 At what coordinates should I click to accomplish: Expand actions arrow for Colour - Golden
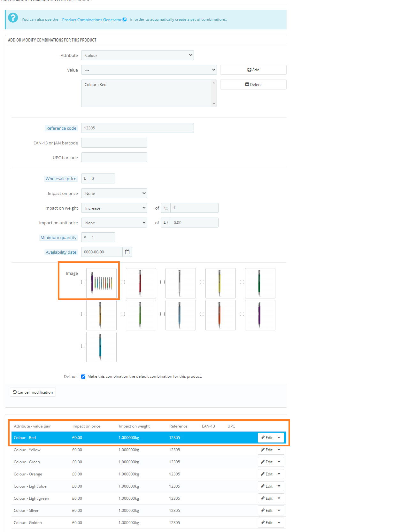(279, 523)
